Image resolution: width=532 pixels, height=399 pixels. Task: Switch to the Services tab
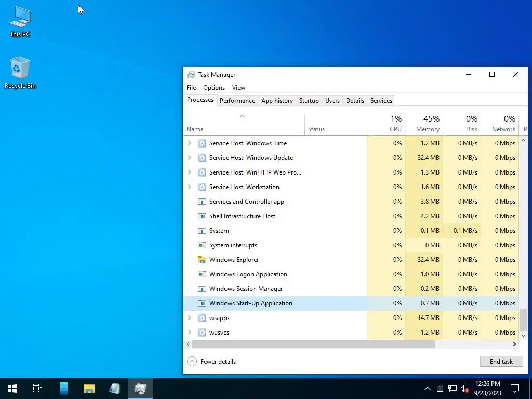pyautogui.click(x=381, y=101)
